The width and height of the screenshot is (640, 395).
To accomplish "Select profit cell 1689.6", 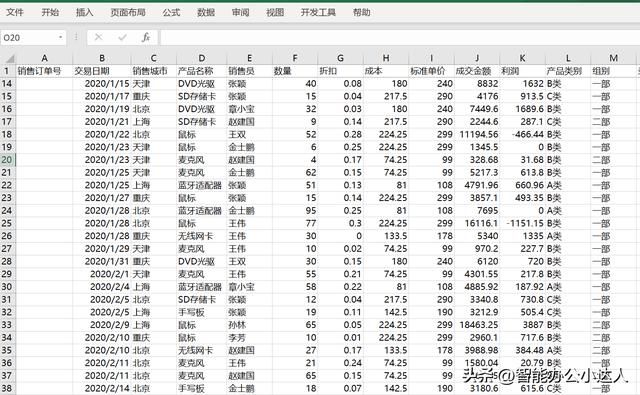I will pyautogui.click(x=522, y=109).
